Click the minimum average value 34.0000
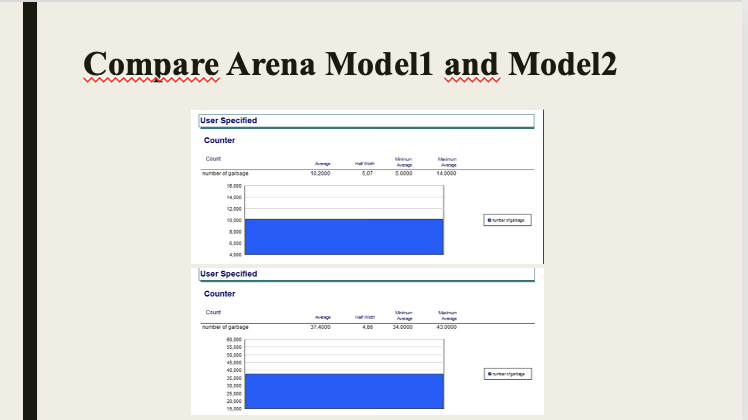This screenshot has height=420, width=748. pyautogui.click(x=403, y=327)
